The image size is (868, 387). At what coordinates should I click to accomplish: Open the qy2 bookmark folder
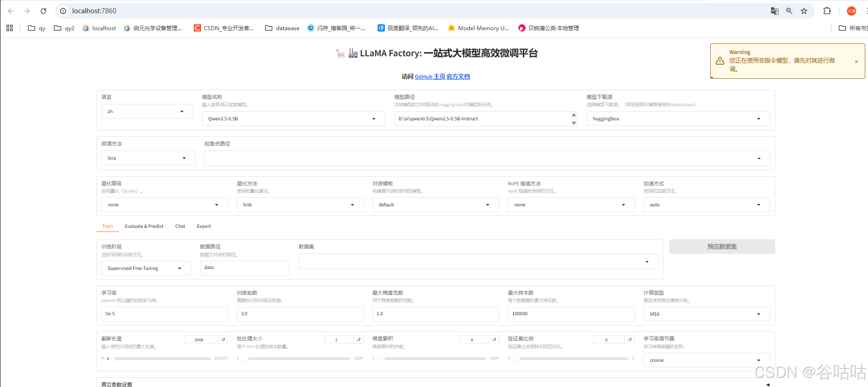(x=64, y=28)
